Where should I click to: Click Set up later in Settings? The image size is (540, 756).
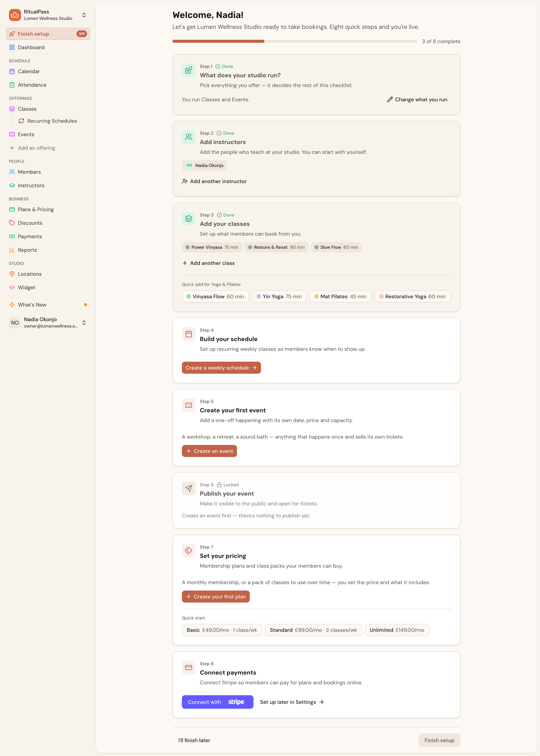tap(292, 702)
